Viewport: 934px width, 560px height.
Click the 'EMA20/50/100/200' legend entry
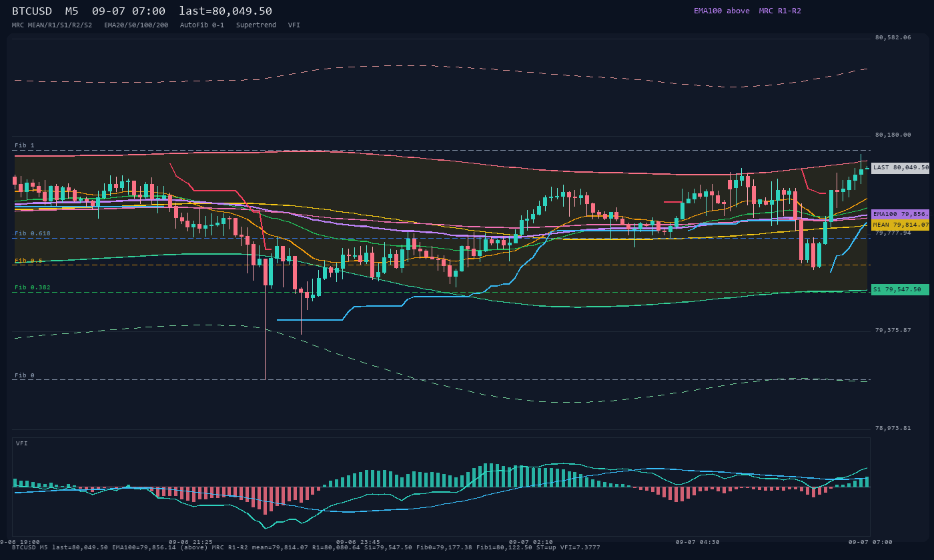[x=136, y=25]
